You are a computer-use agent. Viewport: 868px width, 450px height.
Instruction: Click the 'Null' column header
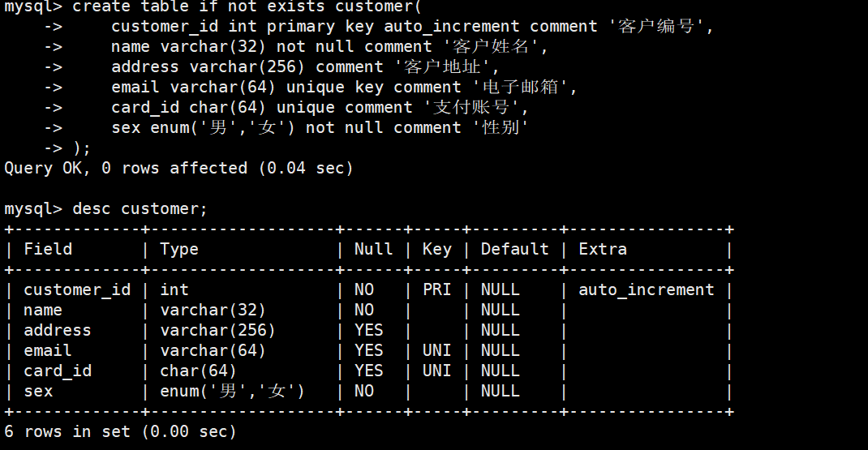click(x=373, y=249)
